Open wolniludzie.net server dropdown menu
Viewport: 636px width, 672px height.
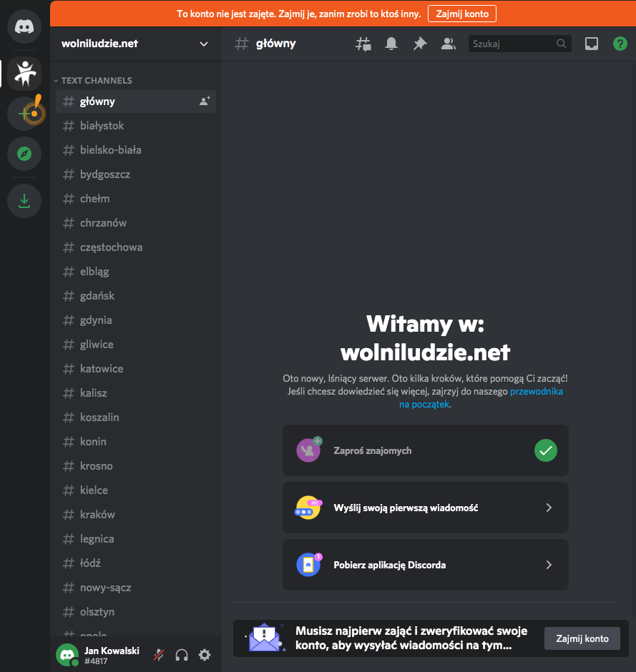136,44
